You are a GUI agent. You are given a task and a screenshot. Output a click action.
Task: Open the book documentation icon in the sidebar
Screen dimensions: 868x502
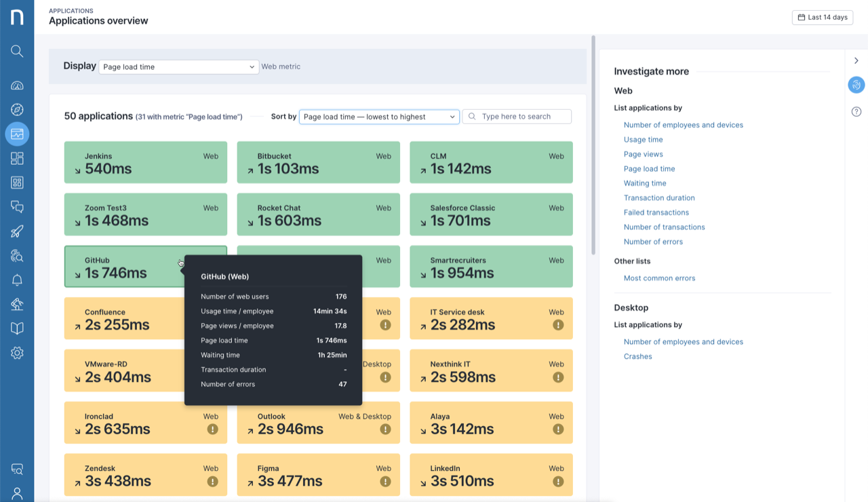click(17, 328)
